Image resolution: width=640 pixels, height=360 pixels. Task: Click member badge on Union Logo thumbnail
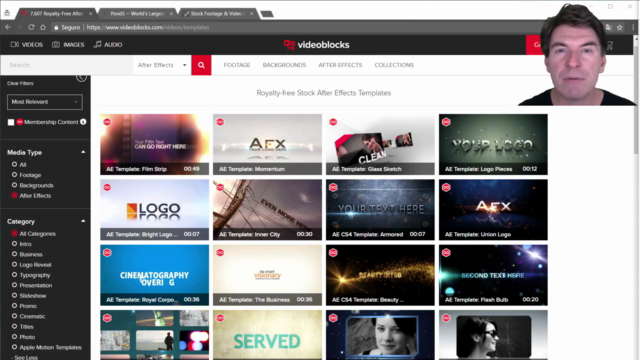[446, 187]
